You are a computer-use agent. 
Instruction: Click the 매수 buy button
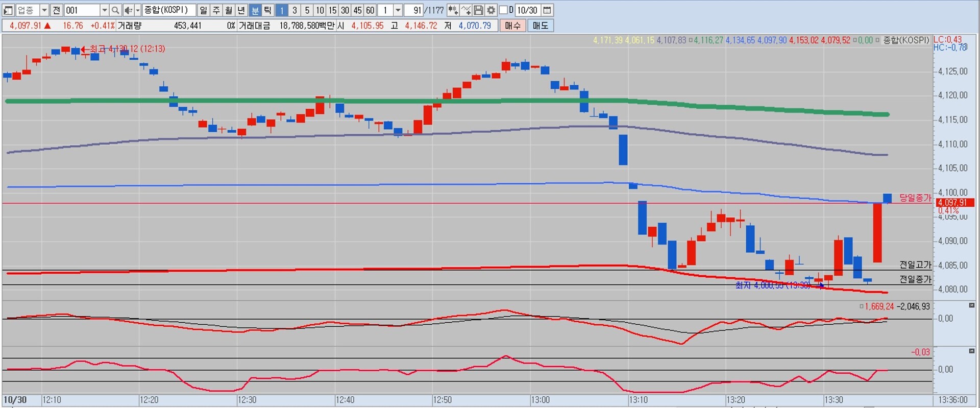tap(513, 26)
